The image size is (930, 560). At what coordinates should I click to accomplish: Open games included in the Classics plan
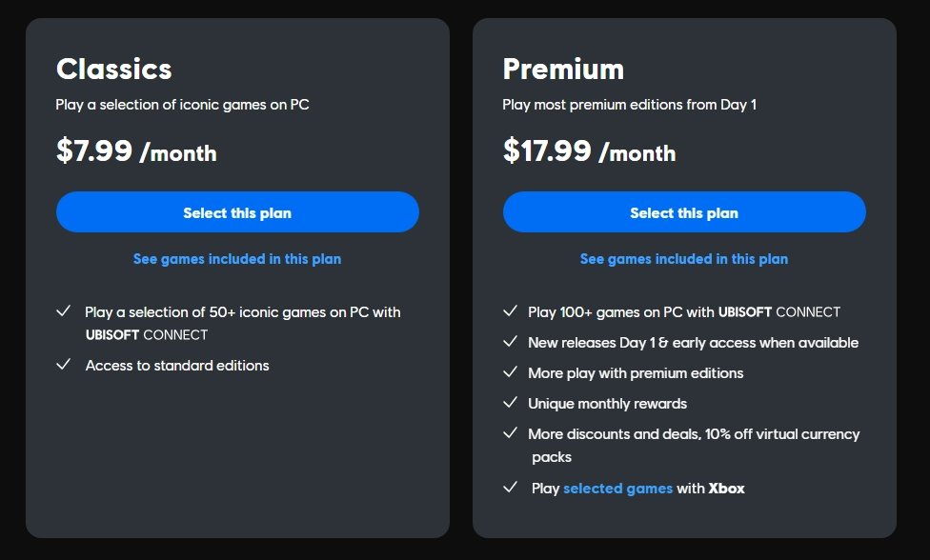(237, 259)
